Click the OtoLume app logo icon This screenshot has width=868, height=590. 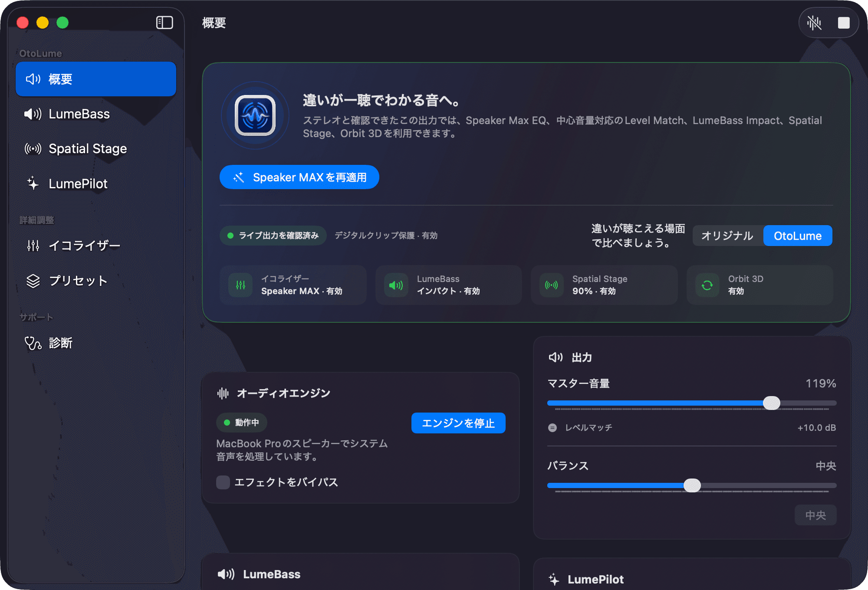click(255, 115)
